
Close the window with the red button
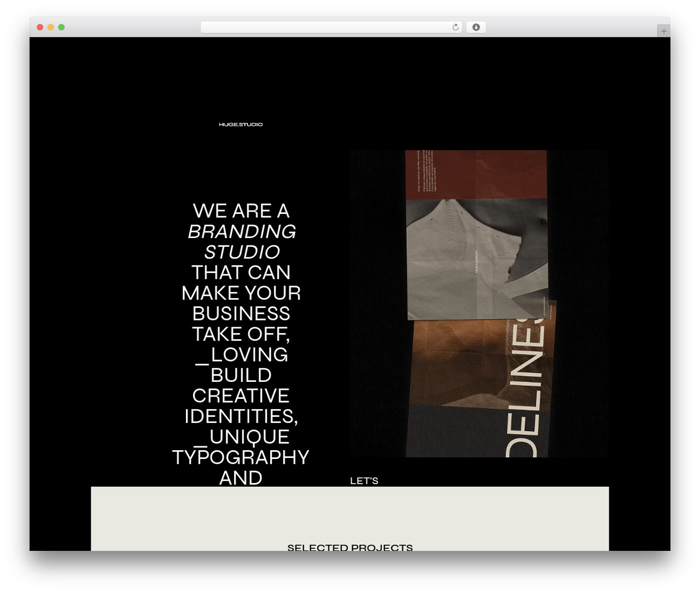point(40,27)
